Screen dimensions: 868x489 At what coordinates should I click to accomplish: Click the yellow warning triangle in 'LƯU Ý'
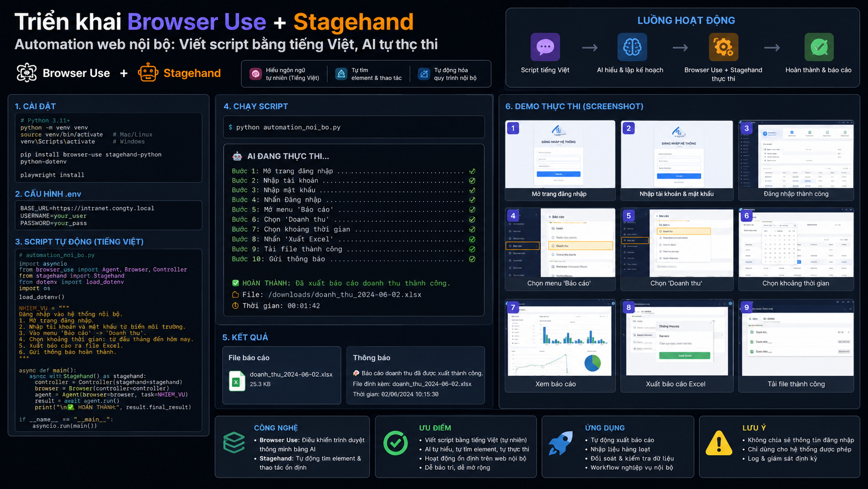tap(718, 443)
